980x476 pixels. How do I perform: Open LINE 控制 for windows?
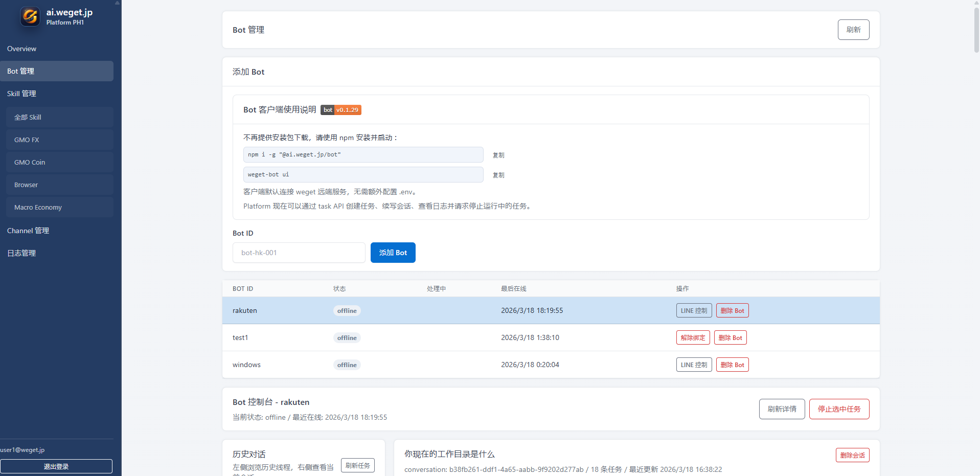(x=694, y=365)
